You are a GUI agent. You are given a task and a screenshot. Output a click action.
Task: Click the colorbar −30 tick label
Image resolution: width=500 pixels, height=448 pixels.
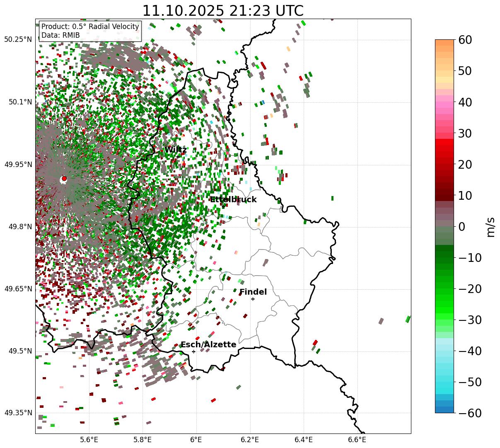[x=470, y=320]
